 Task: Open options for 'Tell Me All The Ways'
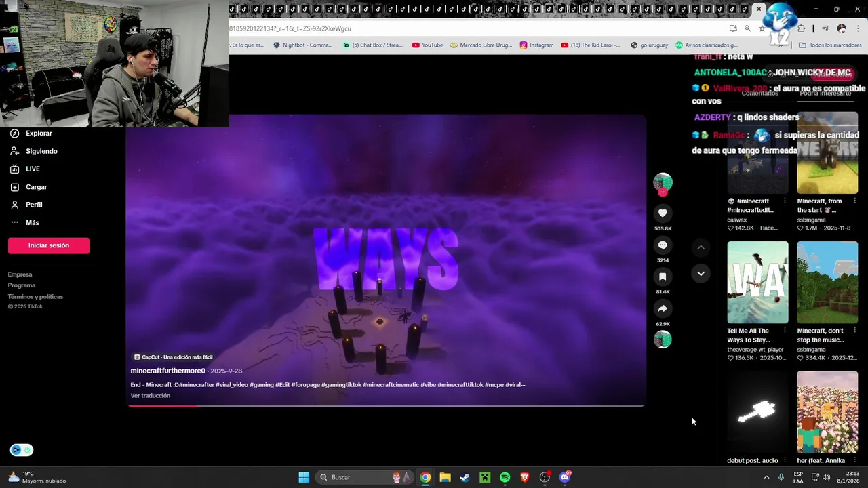point(785,331)
